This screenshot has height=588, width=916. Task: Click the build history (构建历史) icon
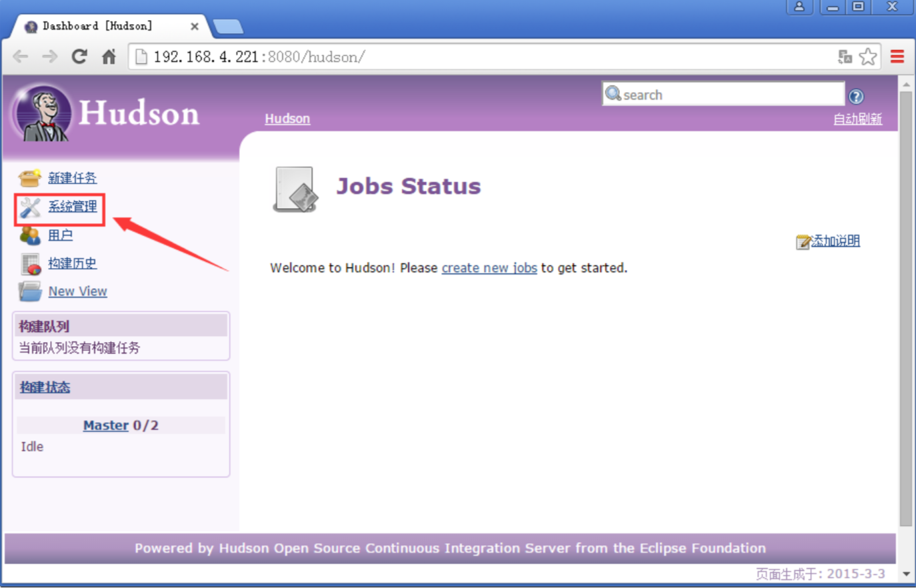(x=31, y=264)
